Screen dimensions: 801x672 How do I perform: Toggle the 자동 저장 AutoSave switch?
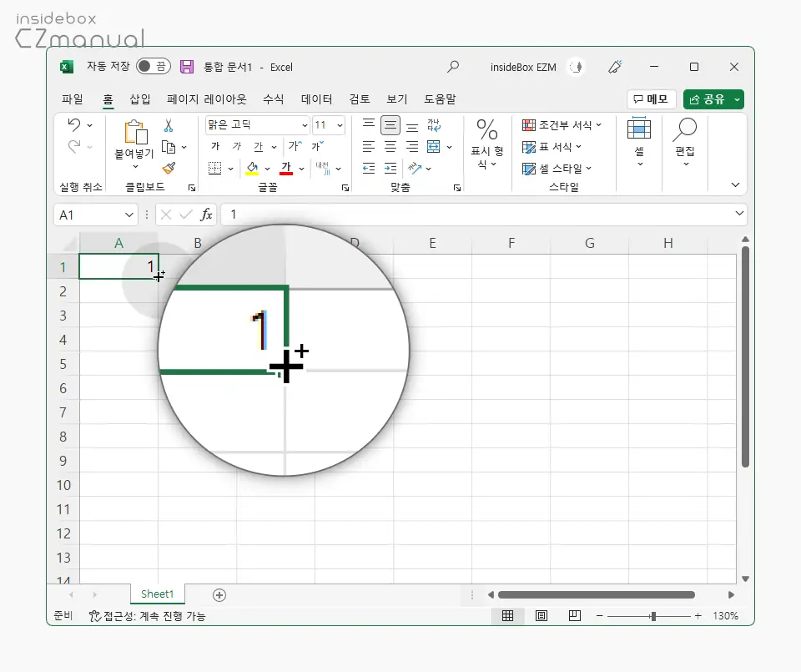point(152,67)
